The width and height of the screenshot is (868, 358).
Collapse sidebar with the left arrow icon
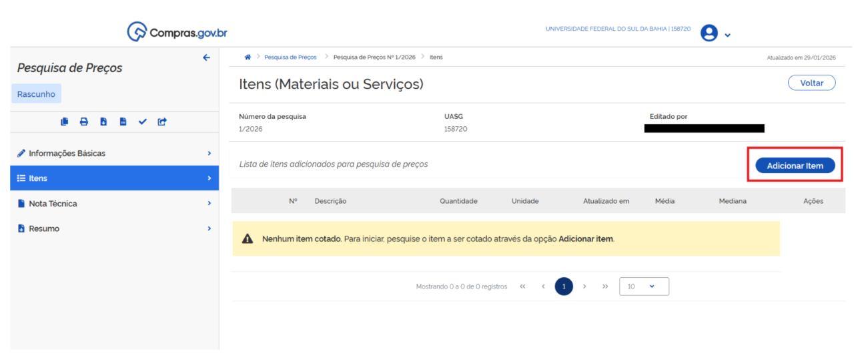tap(206, 58)
